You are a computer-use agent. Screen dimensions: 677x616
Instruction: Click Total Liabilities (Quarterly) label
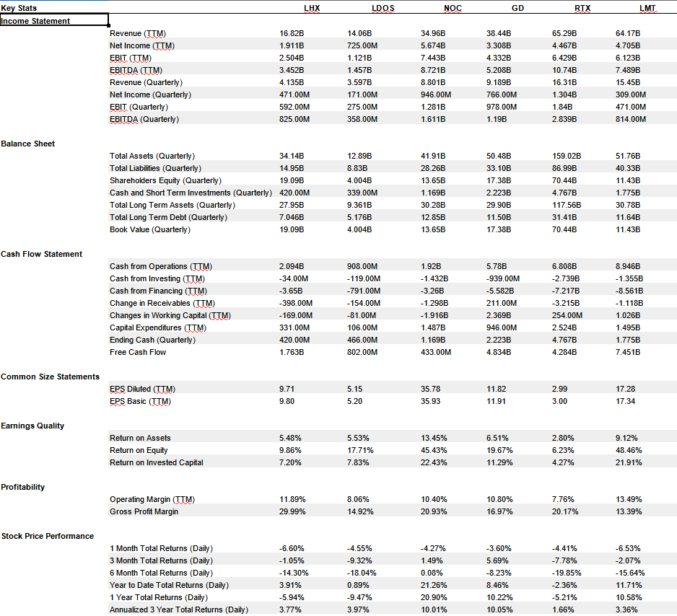[155, 168]
